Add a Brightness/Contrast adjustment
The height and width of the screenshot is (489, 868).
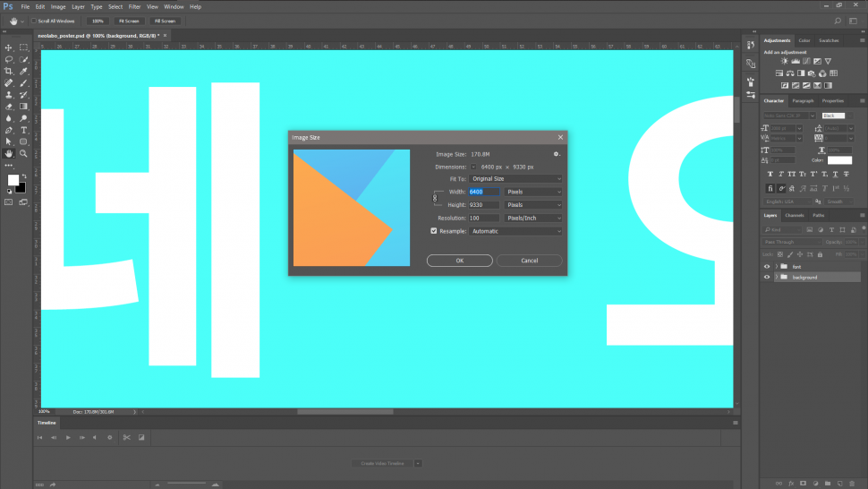click(785, 62)
